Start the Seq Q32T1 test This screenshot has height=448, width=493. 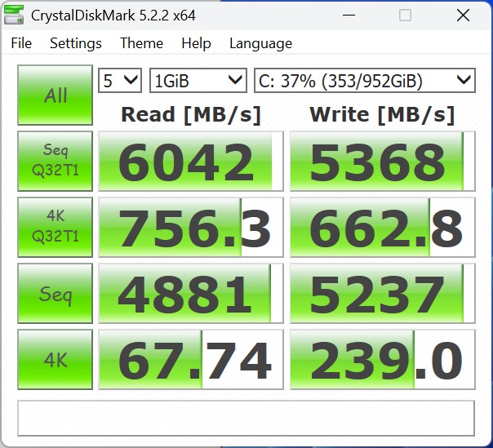pyautogui.click(x=55, y=161)
